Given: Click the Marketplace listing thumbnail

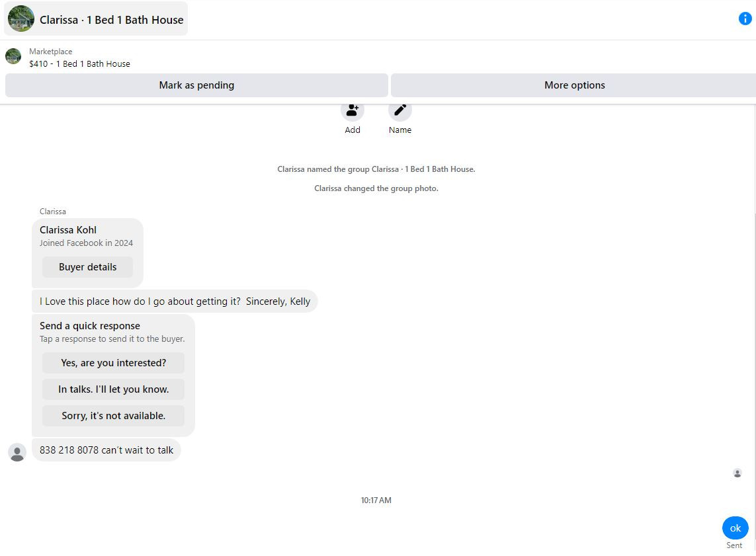Looking at the screenshot, I should click(x=13, y=56).
